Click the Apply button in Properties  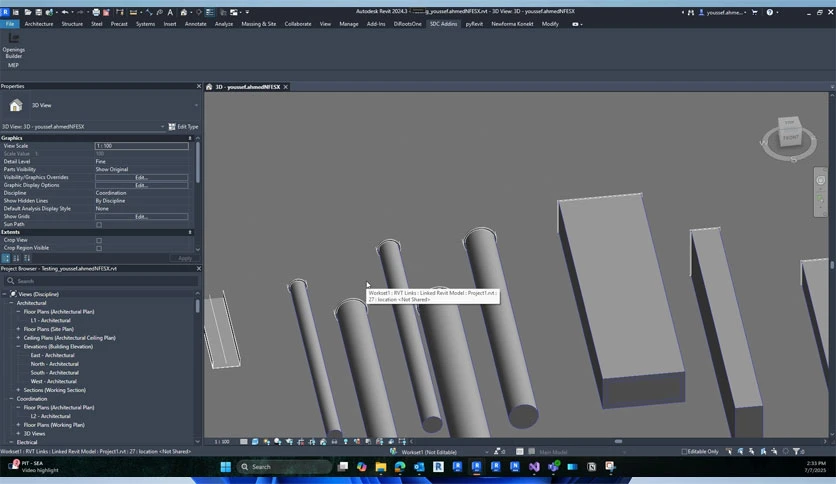(184, 258)
